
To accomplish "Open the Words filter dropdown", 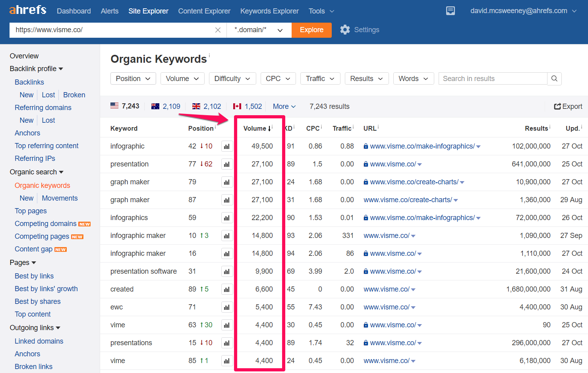I will point(414,79).
